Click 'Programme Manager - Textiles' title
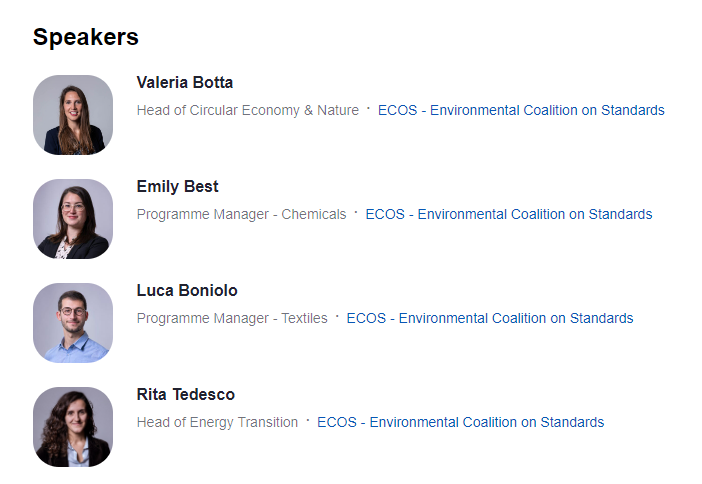Viewport: 702px width, 484px height. (x=232, y=318)
